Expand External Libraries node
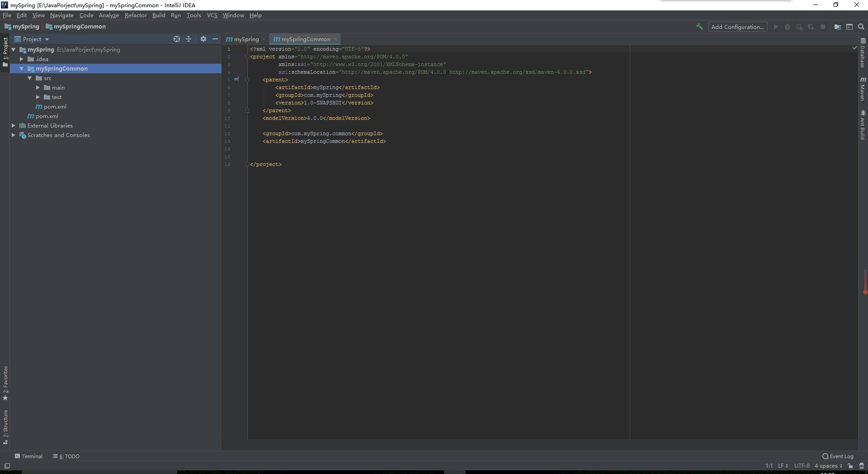This screenshot has height=474, width=868. coord(14,125)
